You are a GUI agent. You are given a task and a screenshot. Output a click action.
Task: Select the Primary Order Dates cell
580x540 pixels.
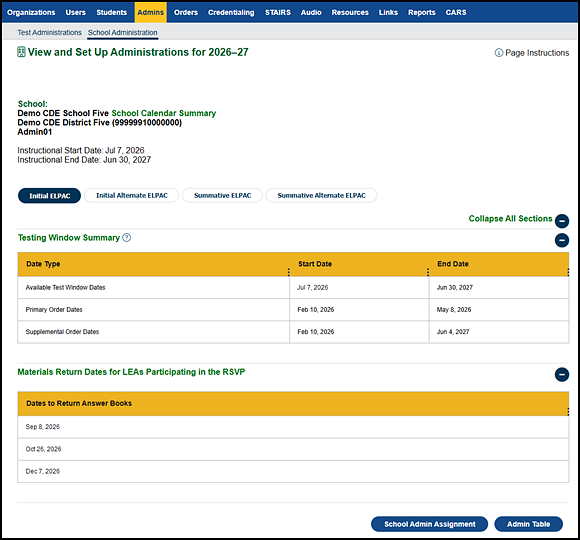pyautogui.click(x=154, y=310)
